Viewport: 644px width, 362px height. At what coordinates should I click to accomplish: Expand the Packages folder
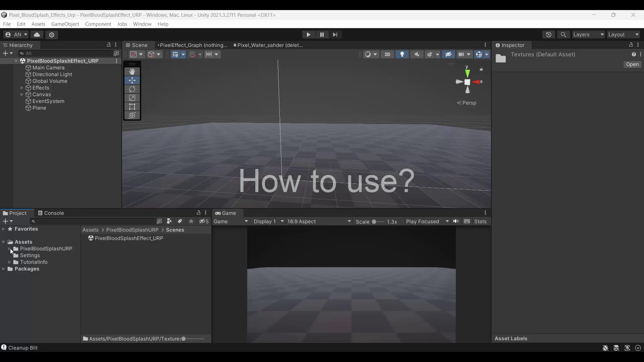point(4,269)
